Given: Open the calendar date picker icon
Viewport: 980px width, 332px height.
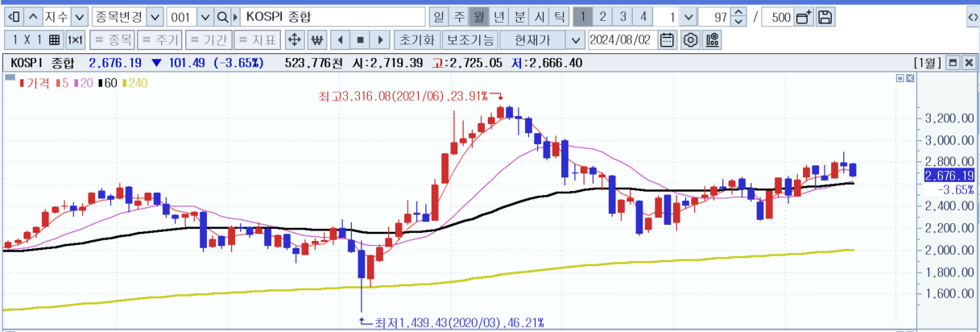Looking at the screenshot, I should point(668,39).
